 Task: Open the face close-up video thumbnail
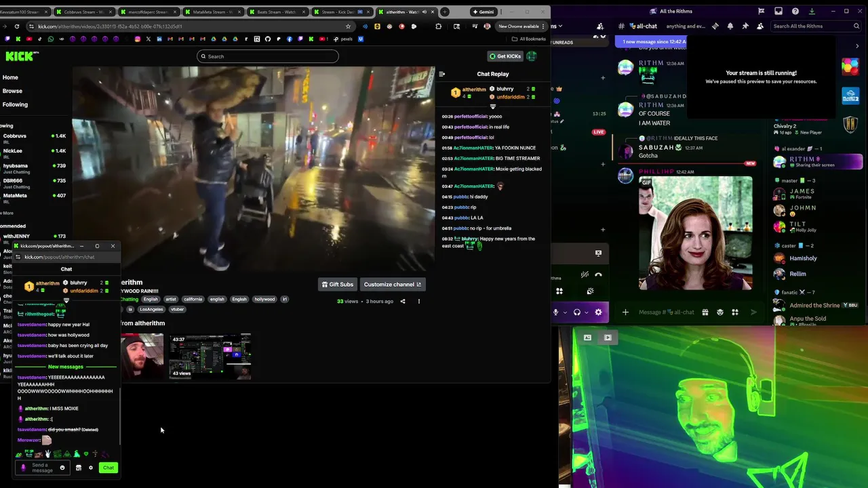[142, 357]
